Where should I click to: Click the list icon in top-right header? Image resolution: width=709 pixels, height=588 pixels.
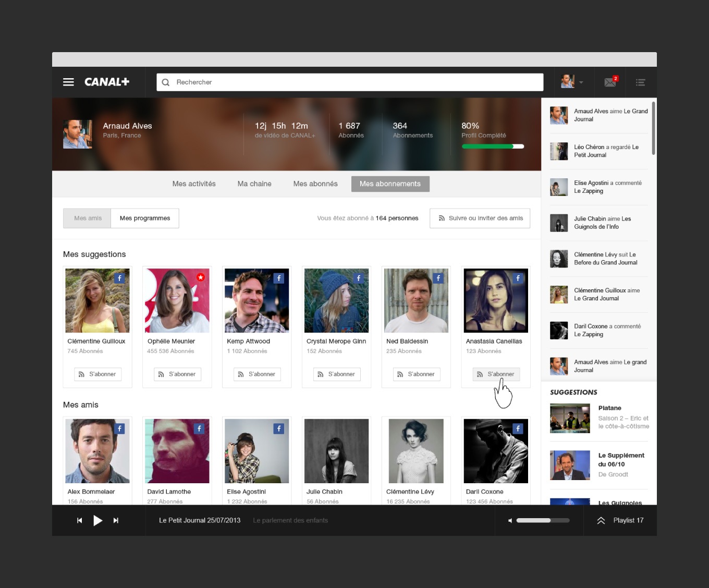tap(641, 82)
